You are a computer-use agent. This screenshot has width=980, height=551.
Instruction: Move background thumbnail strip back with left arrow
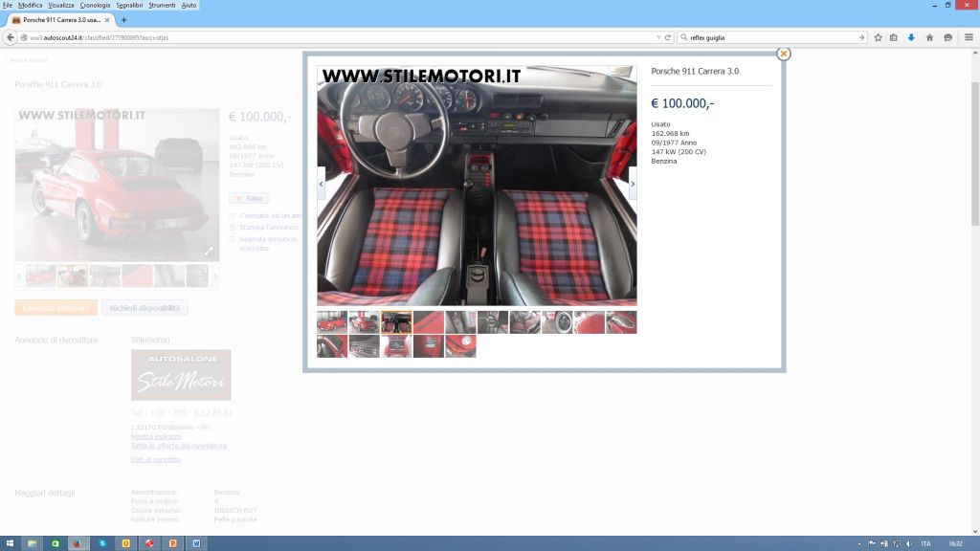19,276
